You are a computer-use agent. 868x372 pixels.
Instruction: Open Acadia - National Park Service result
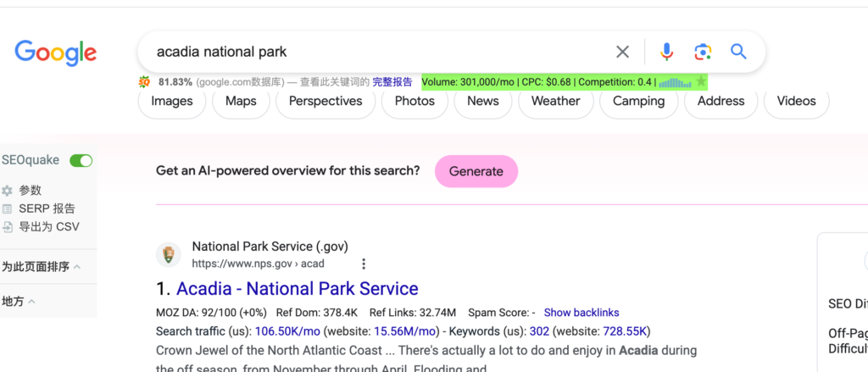tap(298, 288)
